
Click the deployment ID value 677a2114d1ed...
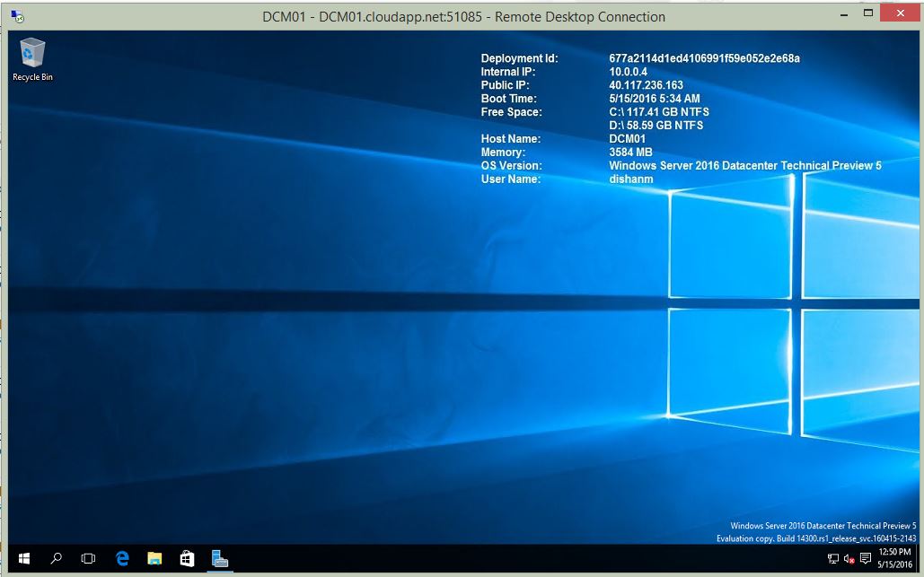pos(704,58)
